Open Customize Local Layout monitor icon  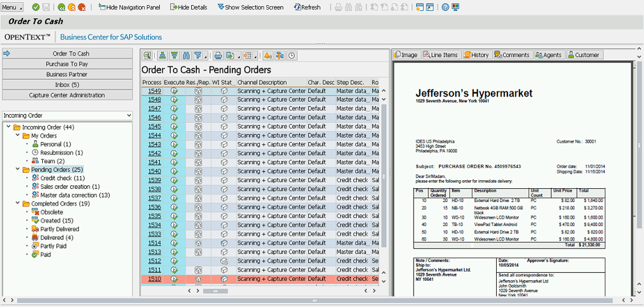(x=456, y=7)
